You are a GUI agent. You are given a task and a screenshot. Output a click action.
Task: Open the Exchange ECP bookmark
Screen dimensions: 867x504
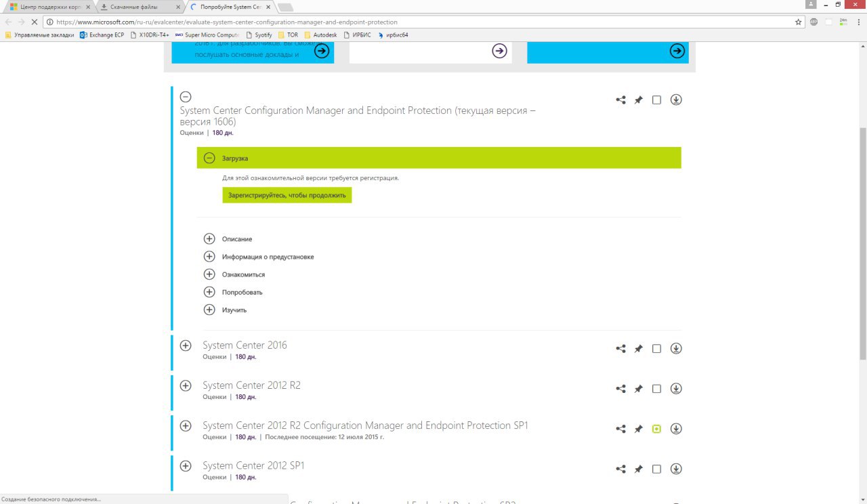coord(102,35)
